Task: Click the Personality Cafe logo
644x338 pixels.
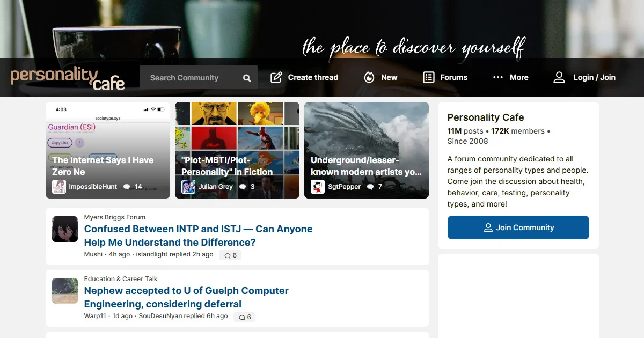Action: point(68,78)
